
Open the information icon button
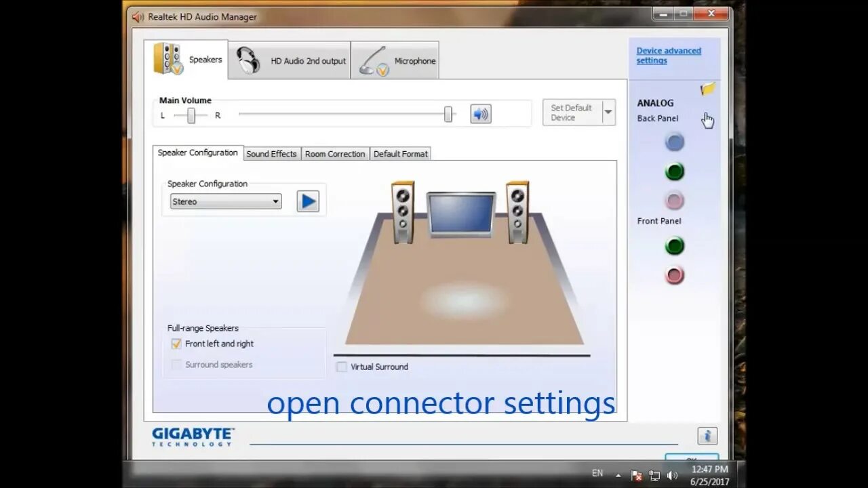(707, 436)
